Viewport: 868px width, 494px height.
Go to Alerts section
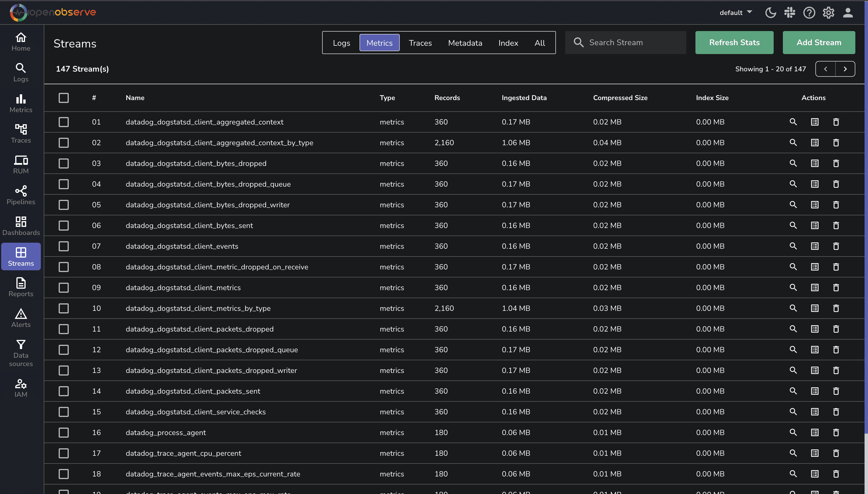pos(21,318)
